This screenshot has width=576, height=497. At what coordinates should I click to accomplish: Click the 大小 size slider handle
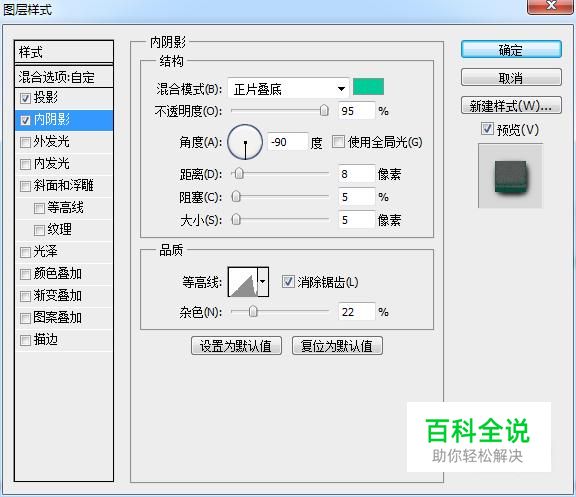(x=236, y=220)
